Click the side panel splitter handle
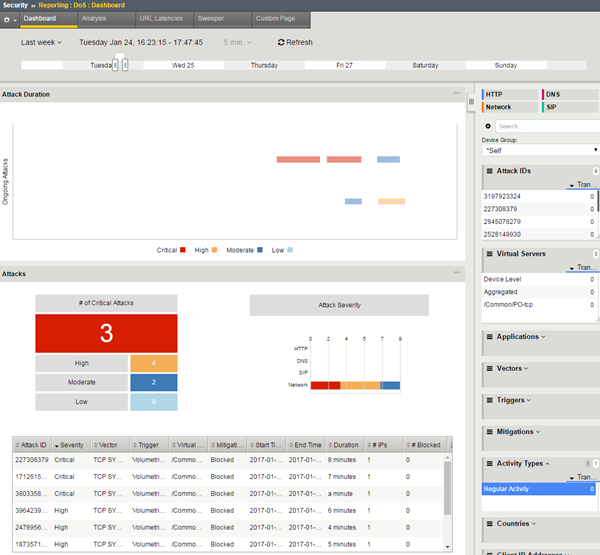Viewport: 600px width, 555px height. point(471,101)
